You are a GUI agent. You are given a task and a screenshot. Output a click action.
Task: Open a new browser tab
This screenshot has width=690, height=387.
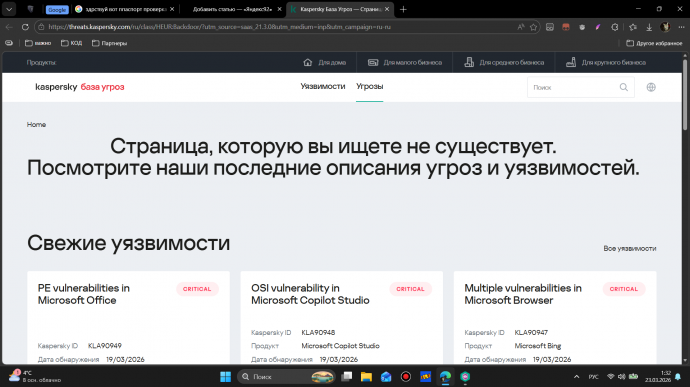tap(403, 9)
